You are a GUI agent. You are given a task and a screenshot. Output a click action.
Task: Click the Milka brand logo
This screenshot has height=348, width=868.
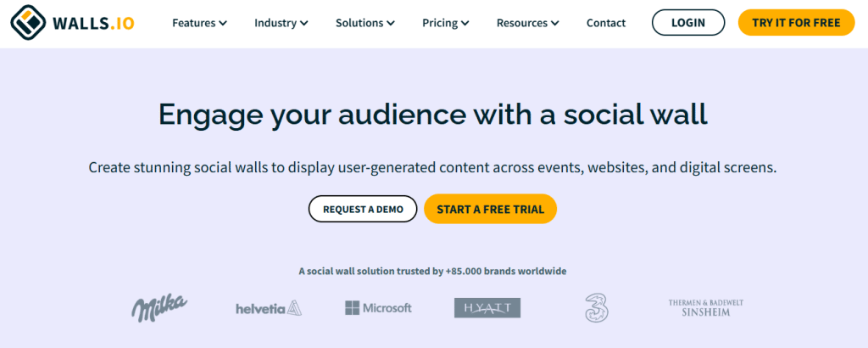tap(159, 307)
